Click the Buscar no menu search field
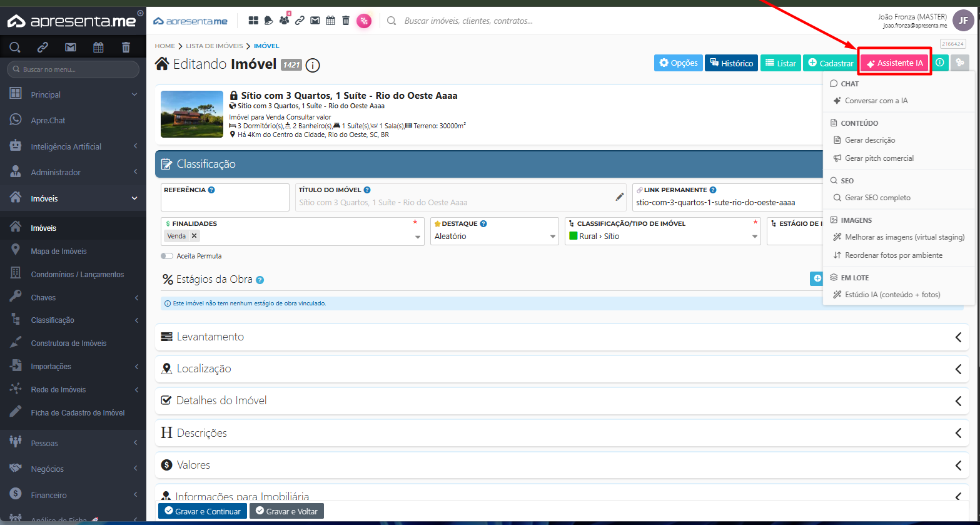Image resolution: width=980 pixels, height=525 pixels. [73, 69]
